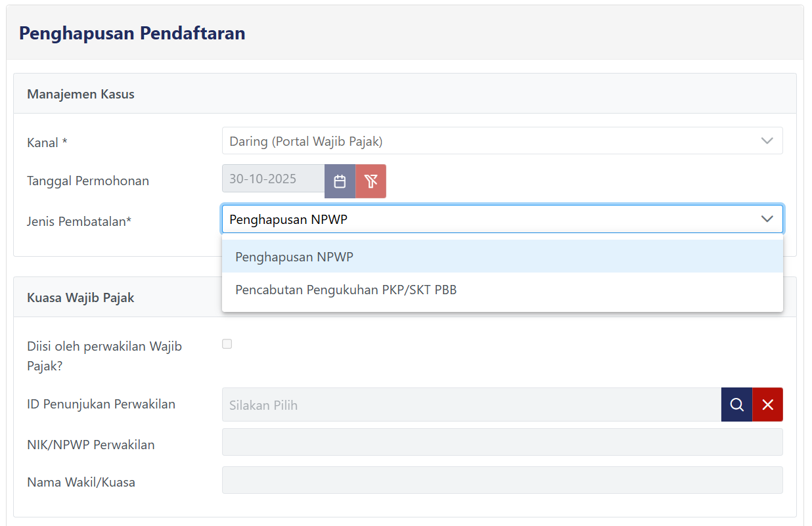Click the magnifier search icon for ID Penunjukan
The width and height of the screenshot is (812, 526).
(736, 405)
